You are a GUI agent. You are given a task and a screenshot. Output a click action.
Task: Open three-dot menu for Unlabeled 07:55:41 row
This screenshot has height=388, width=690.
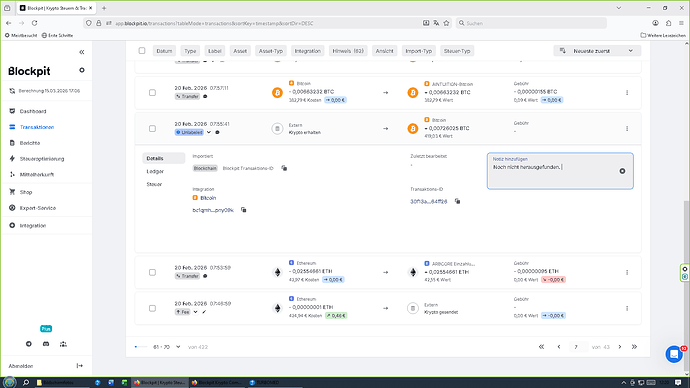(627, 128)
